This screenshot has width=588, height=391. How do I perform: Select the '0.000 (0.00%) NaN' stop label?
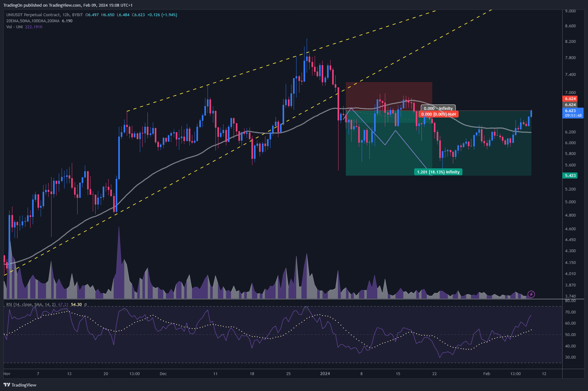click(x=439, y=114)
